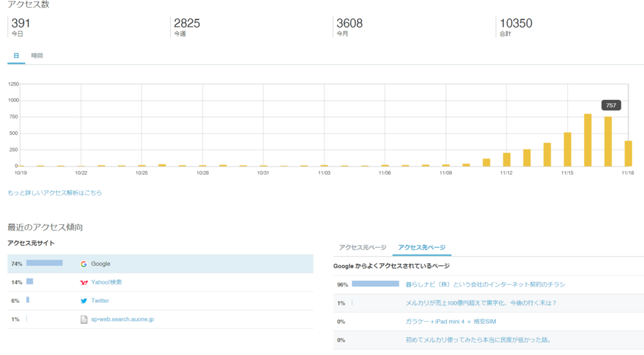Open the Twitter referrer link
644x355 pixels.
pos(100,301)
